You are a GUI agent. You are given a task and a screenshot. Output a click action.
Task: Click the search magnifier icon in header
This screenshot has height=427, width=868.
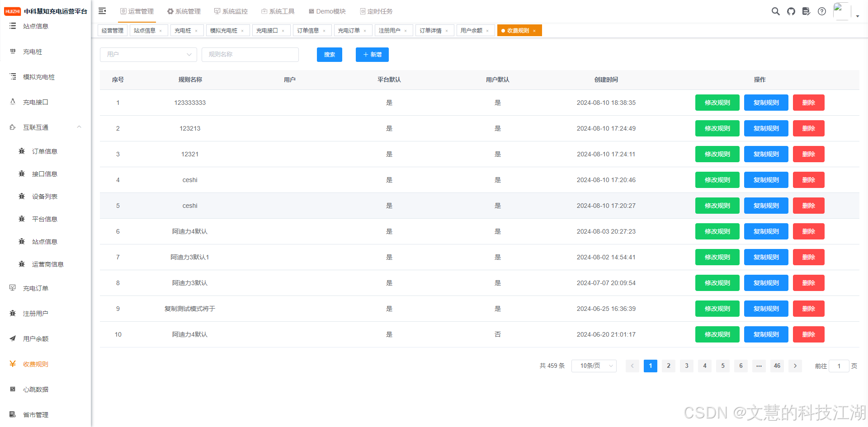pos(775,11)
